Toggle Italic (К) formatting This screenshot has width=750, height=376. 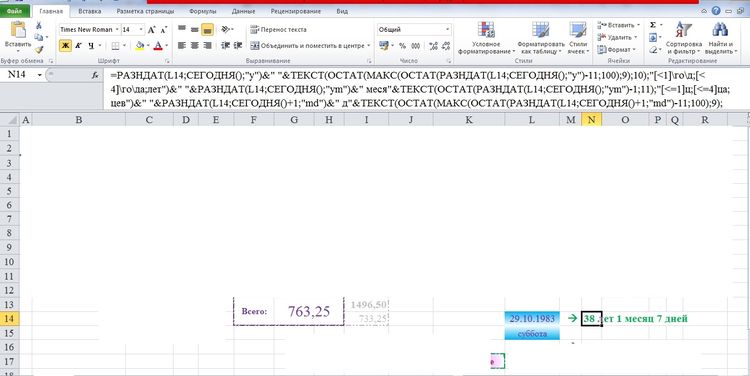[x=78, y=46]
